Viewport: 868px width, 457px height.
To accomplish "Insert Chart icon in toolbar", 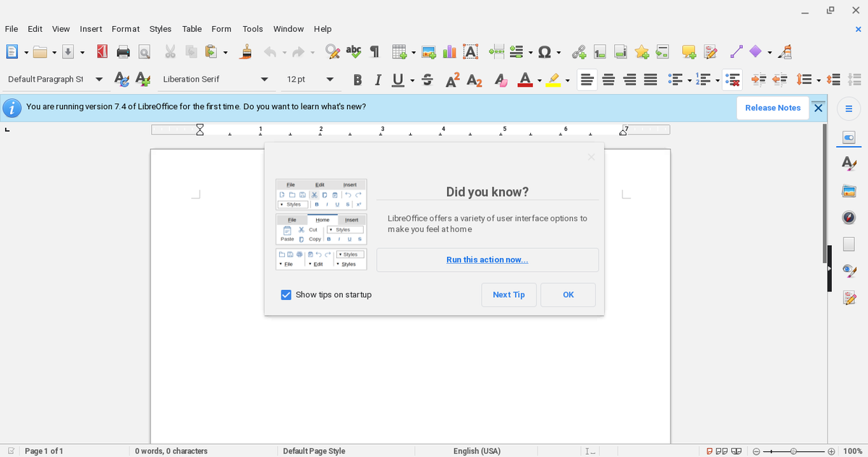I will [x=449, y=51].
